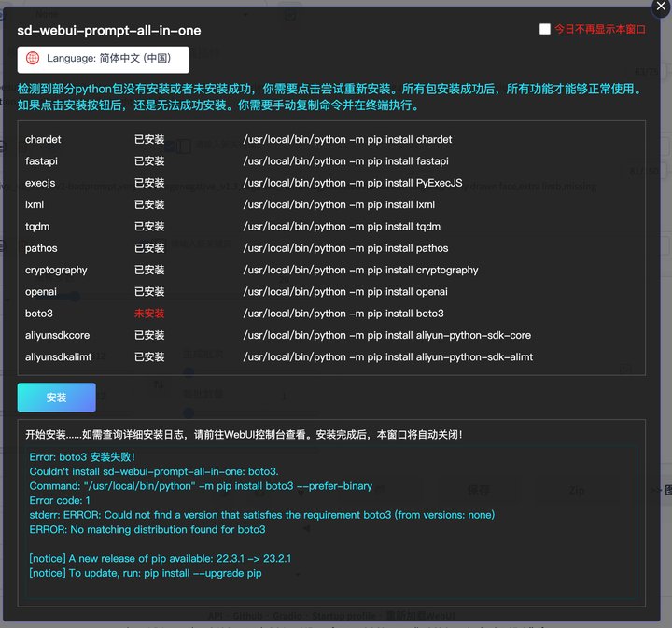Select the fastapi package name
Viewport: 672px width, 628px height.
point(41,161)
